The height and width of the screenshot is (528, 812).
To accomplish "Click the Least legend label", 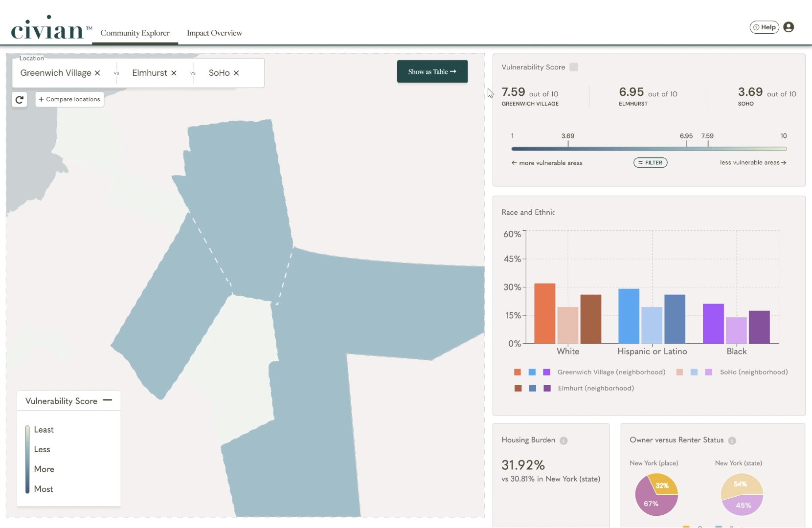I will click(x=44, y=430).
